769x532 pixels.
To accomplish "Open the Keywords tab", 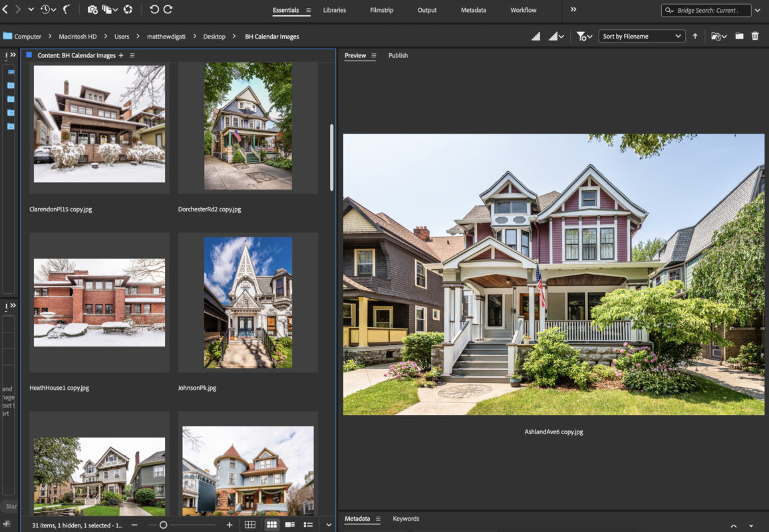I will (x=406, y=519).
